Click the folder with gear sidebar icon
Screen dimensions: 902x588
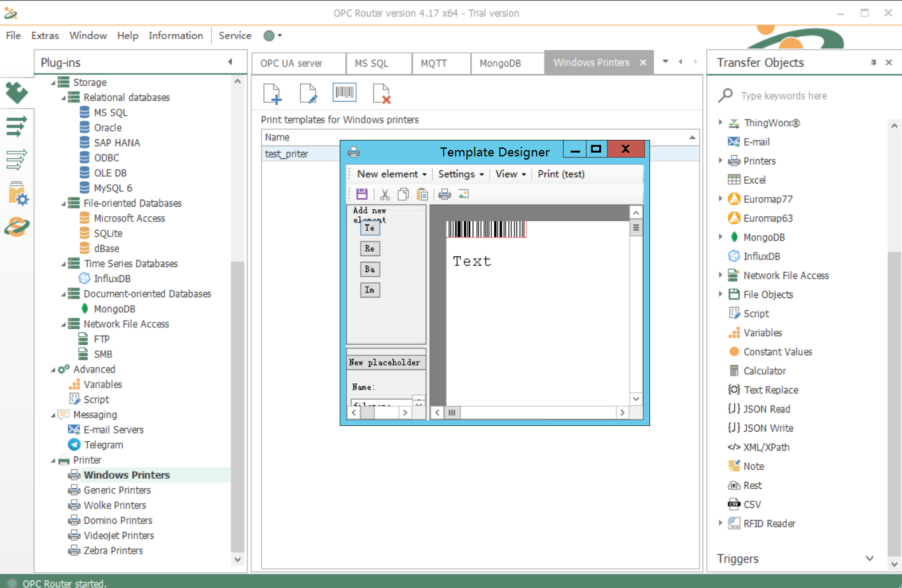click(17, 193)
